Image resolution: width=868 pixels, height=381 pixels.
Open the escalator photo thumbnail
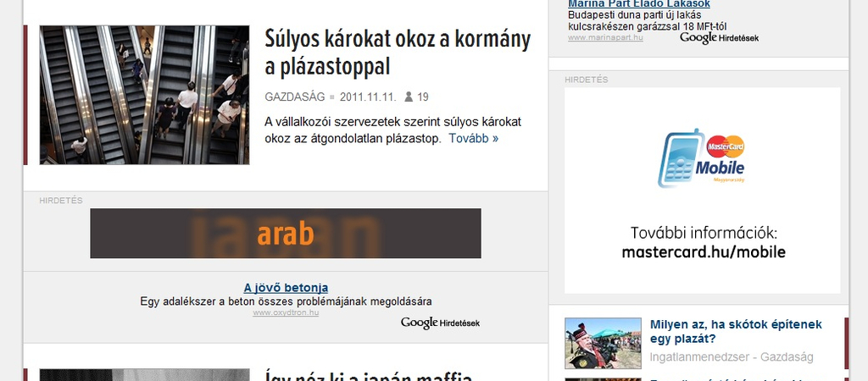pyautogui.click(x=144, y=95)
